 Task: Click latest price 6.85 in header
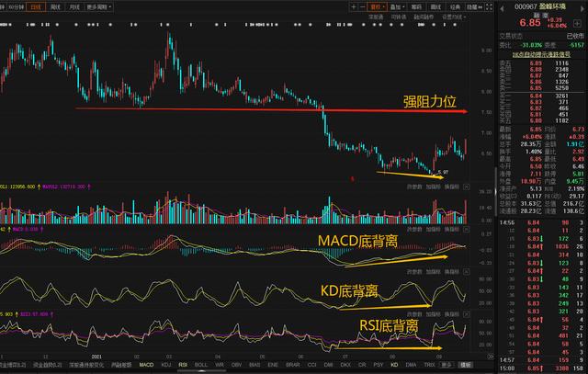pos(530,22)
